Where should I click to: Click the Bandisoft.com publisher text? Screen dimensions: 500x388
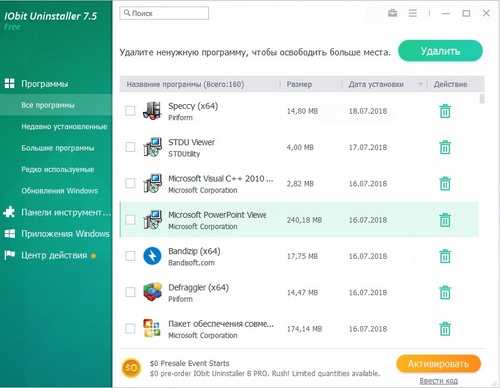click(191, 263)
